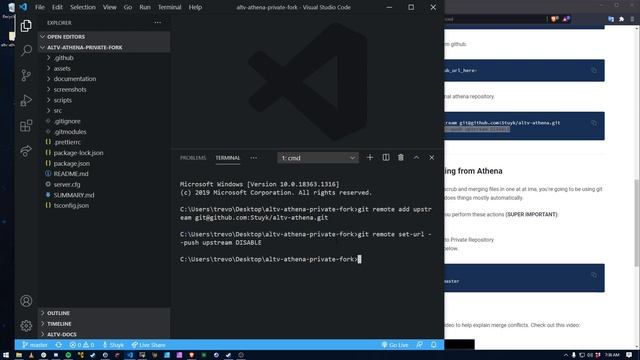The height and width of the screenshot is (360, 640).
Task: Open the Explorer view in activity bar
Action: click(x=26, y=26)
